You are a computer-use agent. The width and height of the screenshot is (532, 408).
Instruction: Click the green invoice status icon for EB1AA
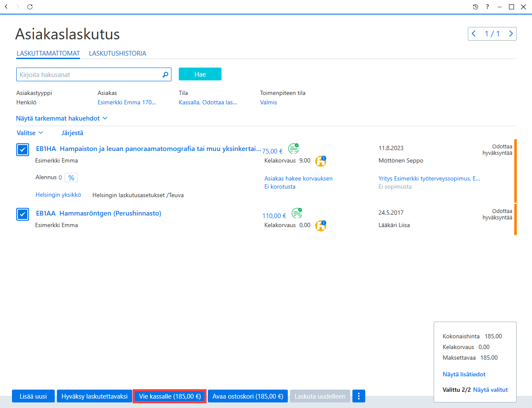pos(297,213)
